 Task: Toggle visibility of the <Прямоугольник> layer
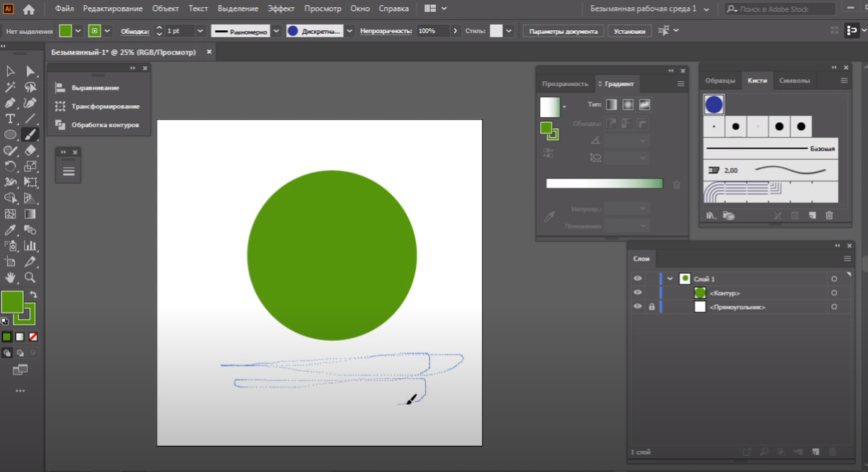tap(637, 307)
